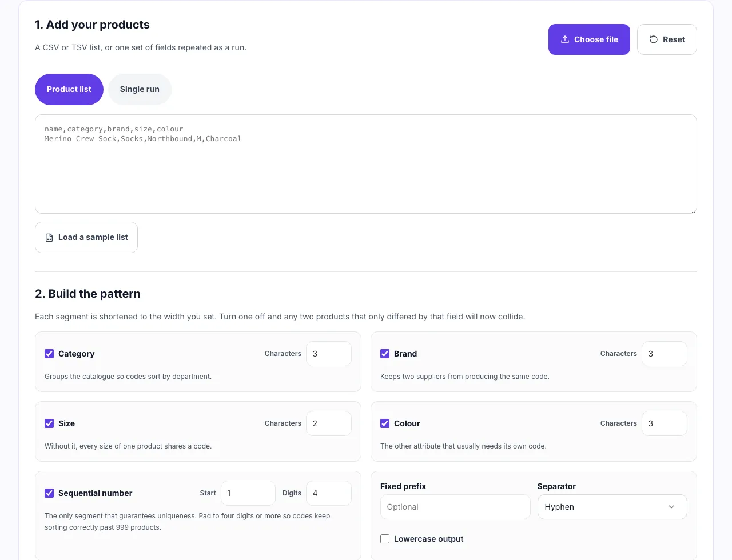The width and height of the screenshot is (732, 560).
Task: Click the reset arrow icon
Action: coord(653,39)
